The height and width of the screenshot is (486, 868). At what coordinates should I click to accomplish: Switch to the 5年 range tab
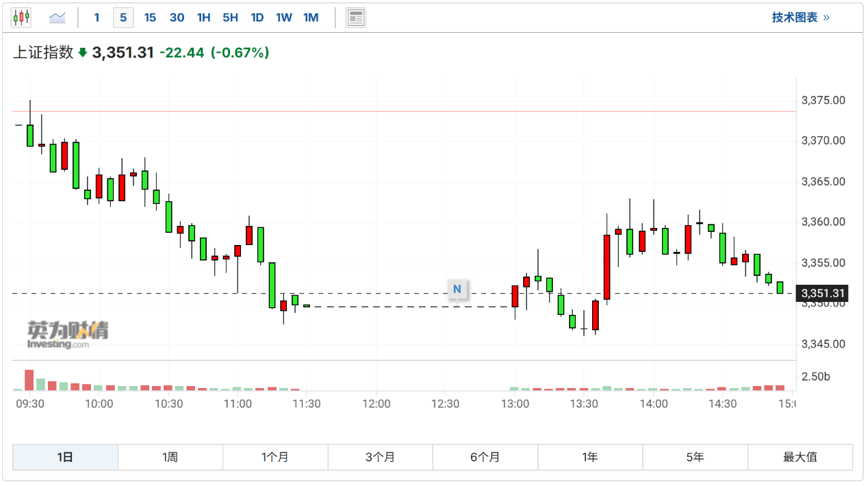coord(695,457)
